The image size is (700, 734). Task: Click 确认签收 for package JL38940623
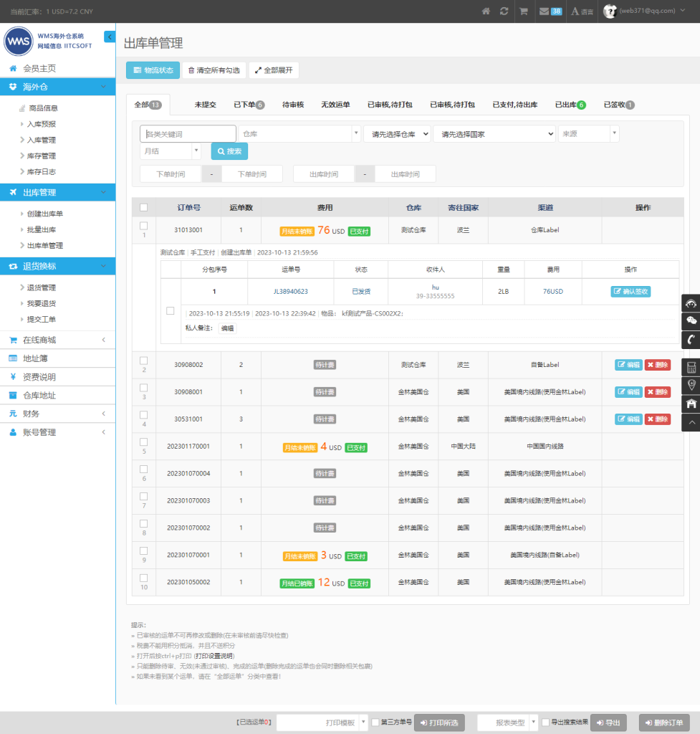(631, 292)
